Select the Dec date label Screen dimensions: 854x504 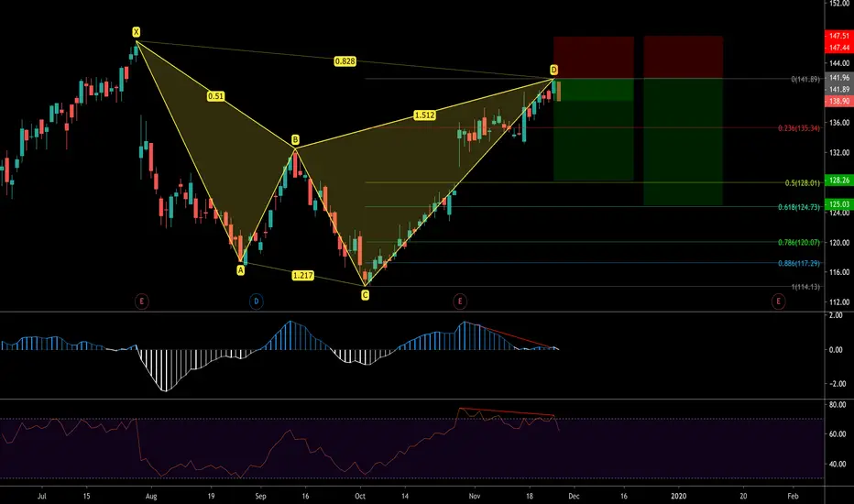coord(574,497)
